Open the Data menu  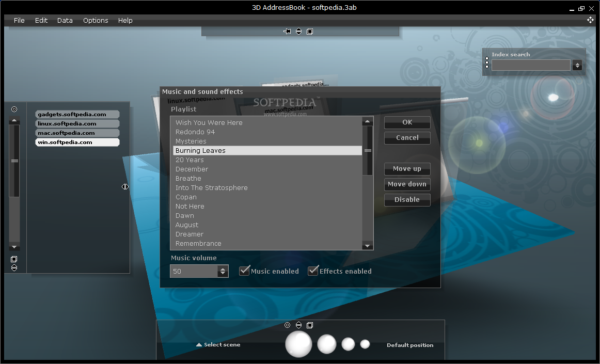tap(65, 20)
